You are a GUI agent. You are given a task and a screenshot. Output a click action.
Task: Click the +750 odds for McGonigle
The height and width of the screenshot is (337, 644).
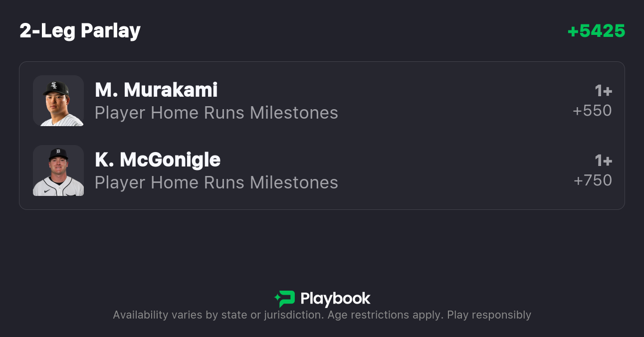click(593, 180)
